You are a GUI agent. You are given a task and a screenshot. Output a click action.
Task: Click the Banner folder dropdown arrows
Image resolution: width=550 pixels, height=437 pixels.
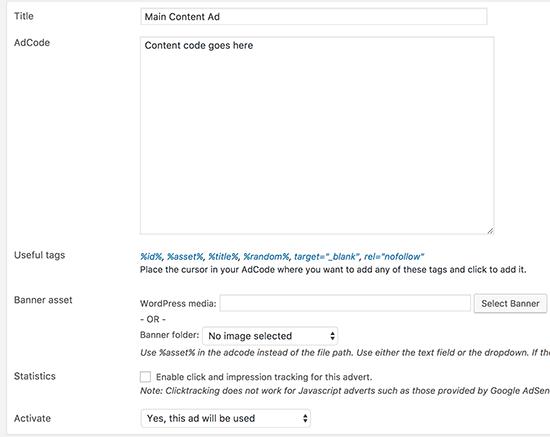tap(332, 336)
